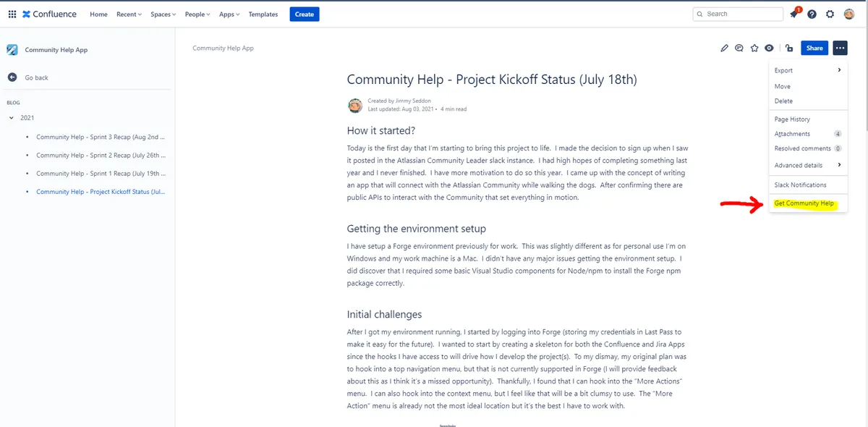Click Jimmy Seddon author avatar
Image resolution: width=868 pixels, height=427 pixels.
[x=355, y=106]
